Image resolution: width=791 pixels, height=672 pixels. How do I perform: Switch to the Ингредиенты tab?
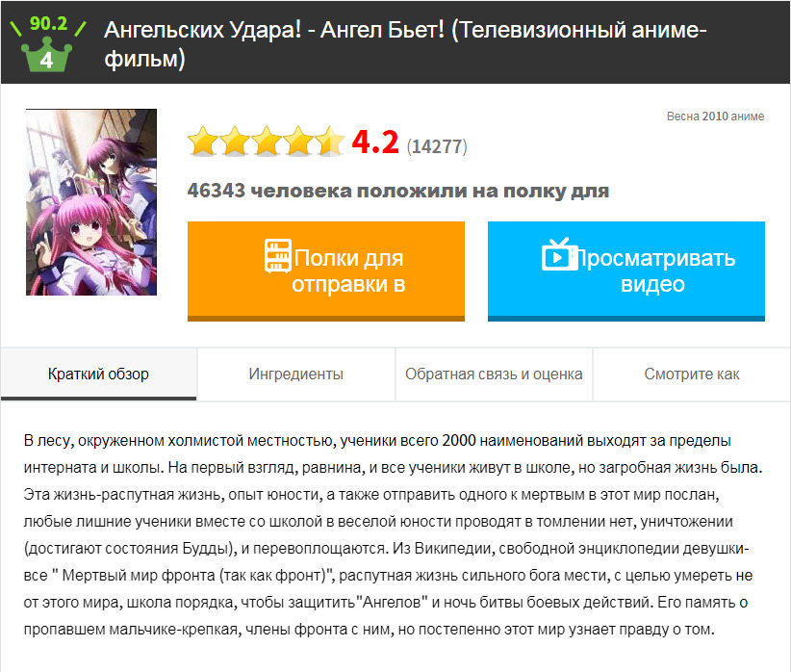[296, 375]
